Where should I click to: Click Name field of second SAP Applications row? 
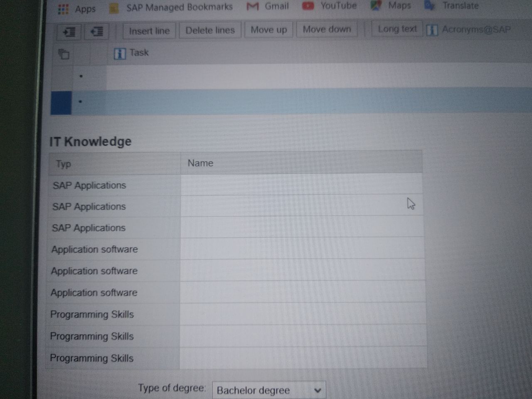tap(302, 206)
